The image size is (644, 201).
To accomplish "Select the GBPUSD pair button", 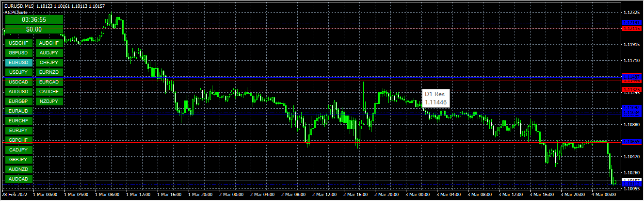I will [x=19, y=52].
